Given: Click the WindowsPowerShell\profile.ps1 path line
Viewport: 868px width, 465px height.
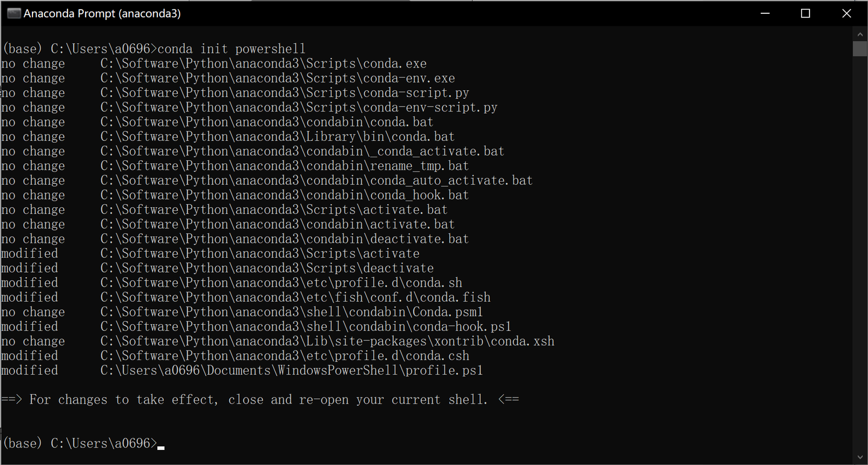Looking at the screenshot, I should pos(291,370).
